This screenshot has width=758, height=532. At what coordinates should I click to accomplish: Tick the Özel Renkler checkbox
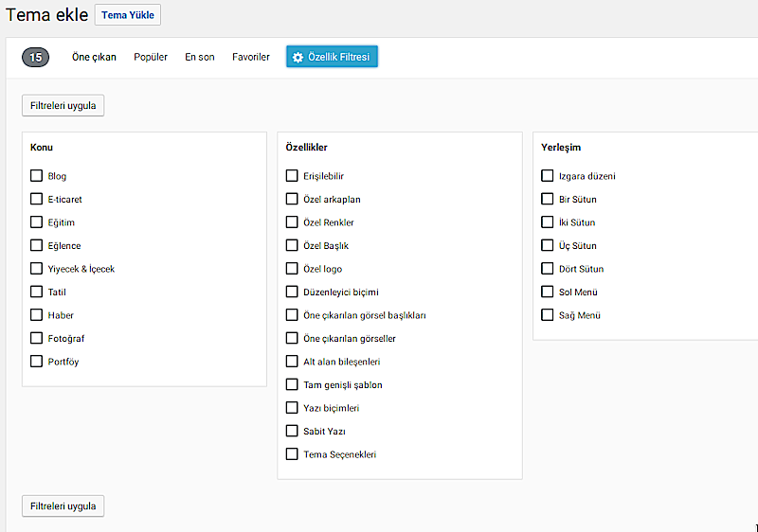click(292, 222)
